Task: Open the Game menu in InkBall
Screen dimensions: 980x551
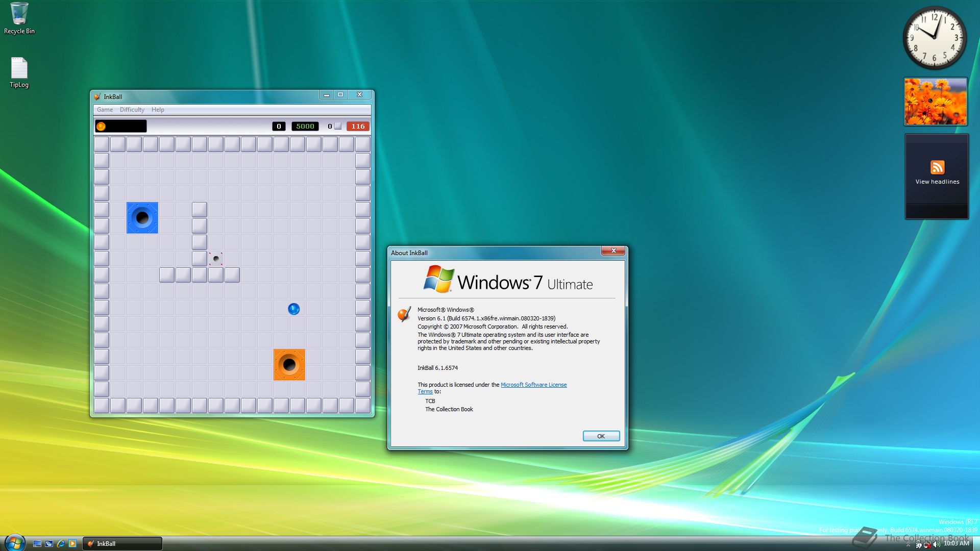Action: coord(105,110)
